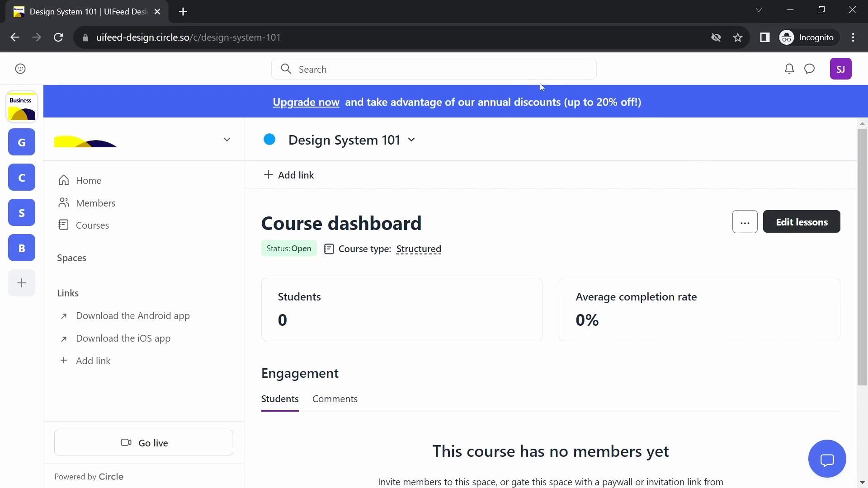868x488 pixels.
Task: Expand the community logo dropdown chevron
Action: [x=227, y=140]
